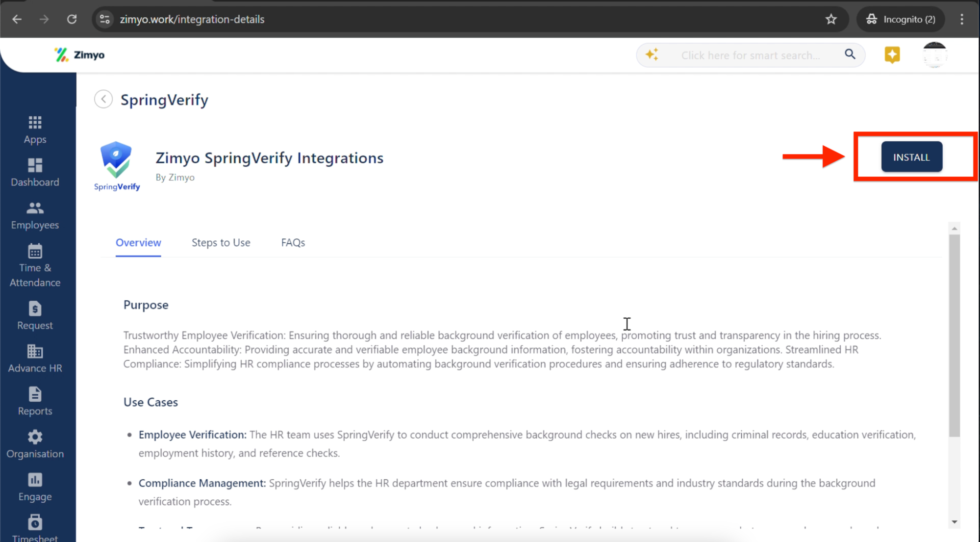The height and width of the screenshot is (542, 980).
Task: Open the Reports section
Action: point(35,402)
